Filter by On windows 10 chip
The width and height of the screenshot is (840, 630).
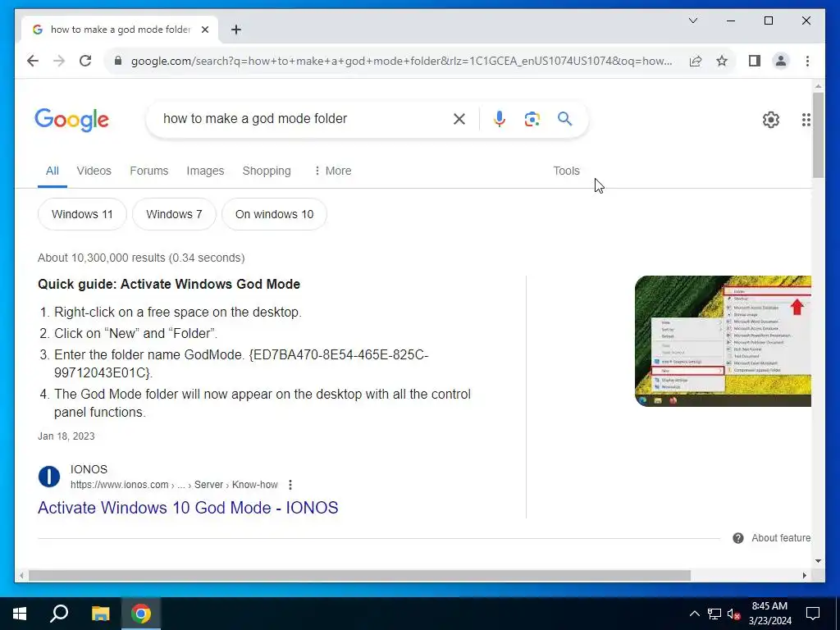274,214
